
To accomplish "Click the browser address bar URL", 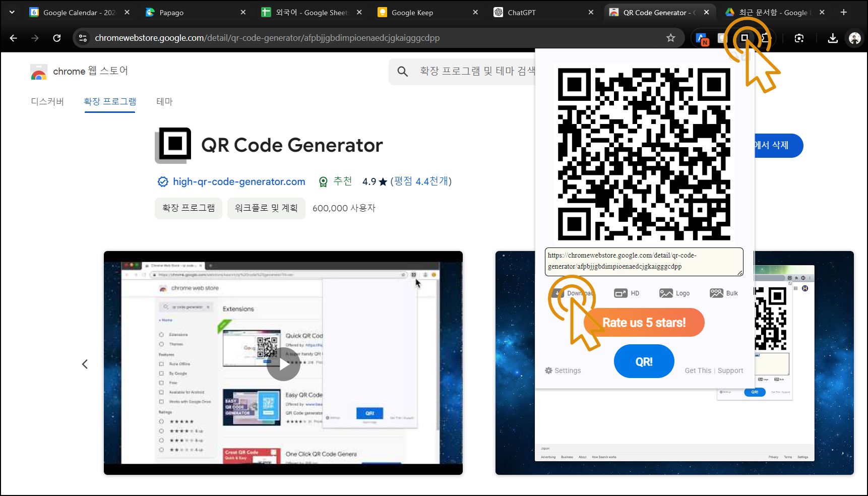I will pos(267,38).
